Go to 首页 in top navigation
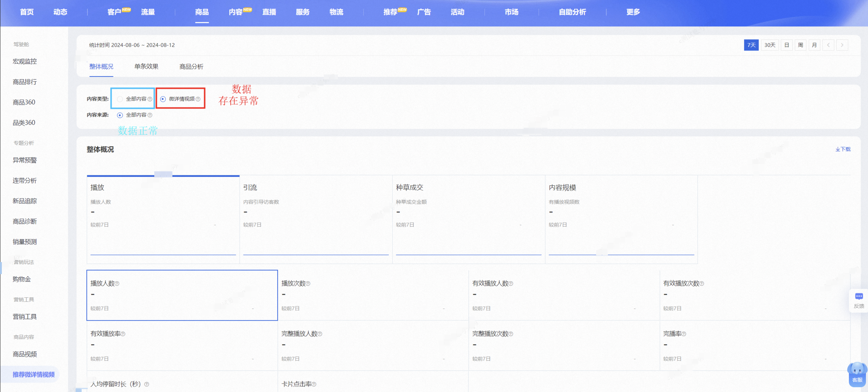Screen dimensions: 868x392 tap(27, 12)
